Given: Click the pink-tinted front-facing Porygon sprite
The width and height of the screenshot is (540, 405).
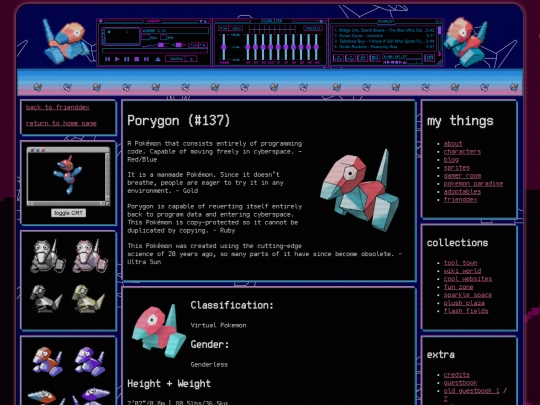Looking at the screenshot, I should pyautogui.click(x=90, y=256).
